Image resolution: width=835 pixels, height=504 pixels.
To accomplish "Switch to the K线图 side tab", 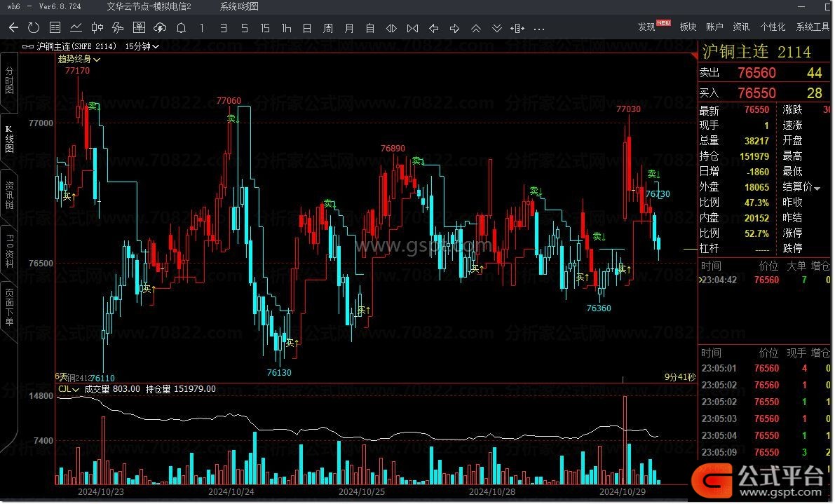I will coord(9,139).
